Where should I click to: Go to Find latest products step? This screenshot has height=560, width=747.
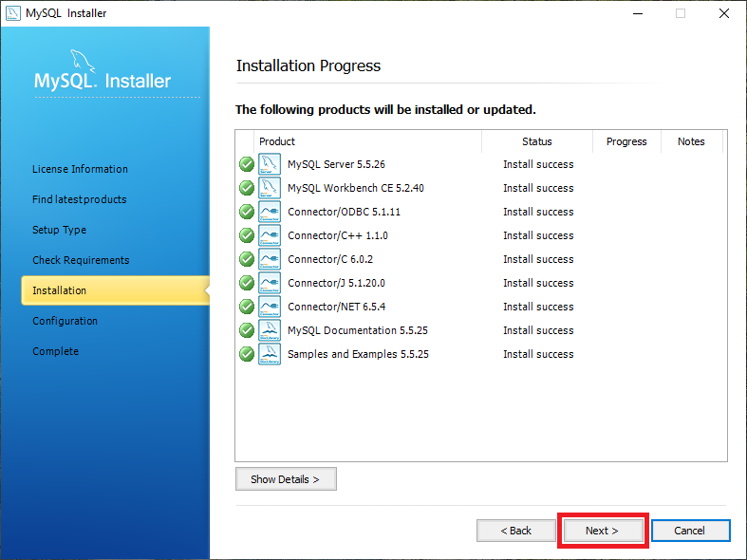79,199
